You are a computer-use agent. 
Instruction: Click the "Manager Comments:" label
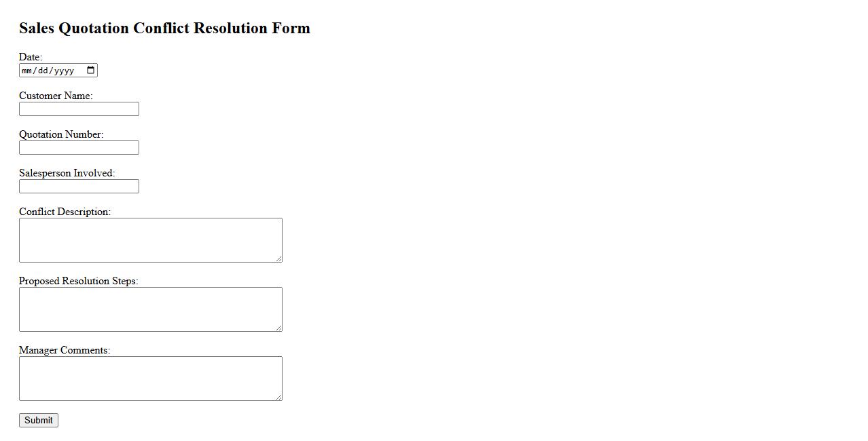point(65,350)
